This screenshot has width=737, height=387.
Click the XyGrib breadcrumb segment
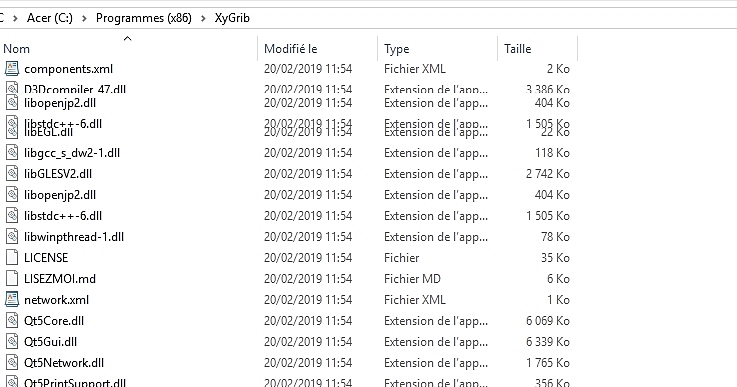click(x=232, y=18)
